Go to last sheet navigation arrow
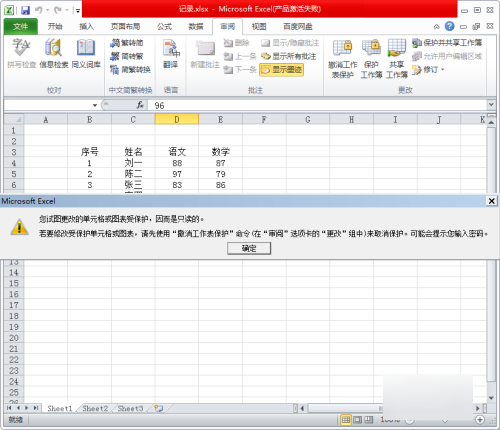 coord(36,408)
